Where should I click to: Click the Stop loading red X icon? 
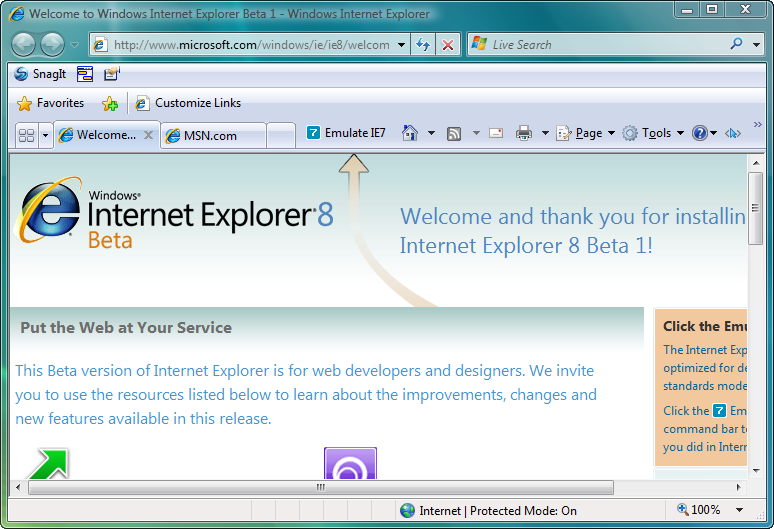click(447, 45)
